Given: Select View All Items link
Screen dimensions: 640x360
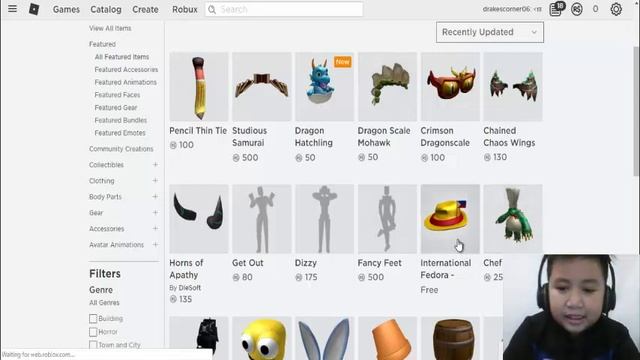Looking at the screenshot, I should [110, 28].
